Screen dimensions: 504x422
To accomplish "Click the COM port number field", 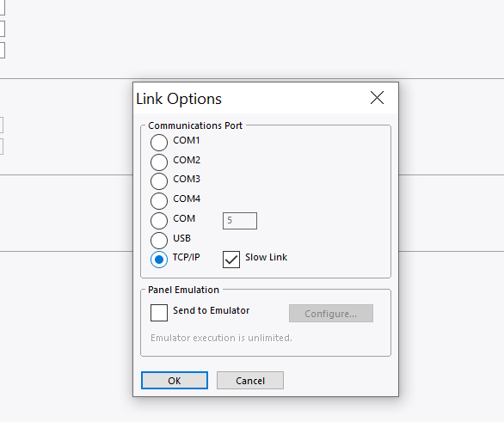I will (x=240, y=221).
